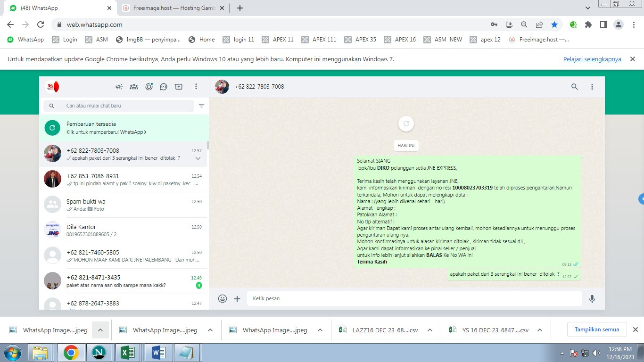
Task: Open the Channels icon in WhatsApp header
Action: point(164,87)
